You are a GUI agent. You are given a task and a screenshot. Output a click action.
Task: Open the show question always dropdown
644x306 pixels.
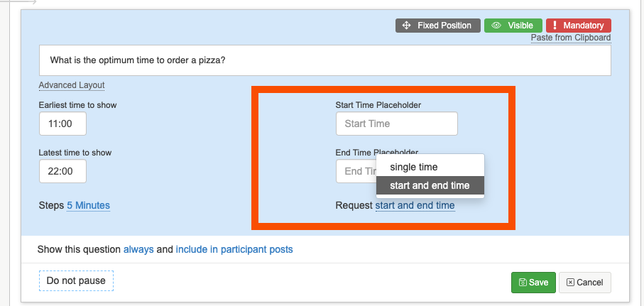coord(138,249)
